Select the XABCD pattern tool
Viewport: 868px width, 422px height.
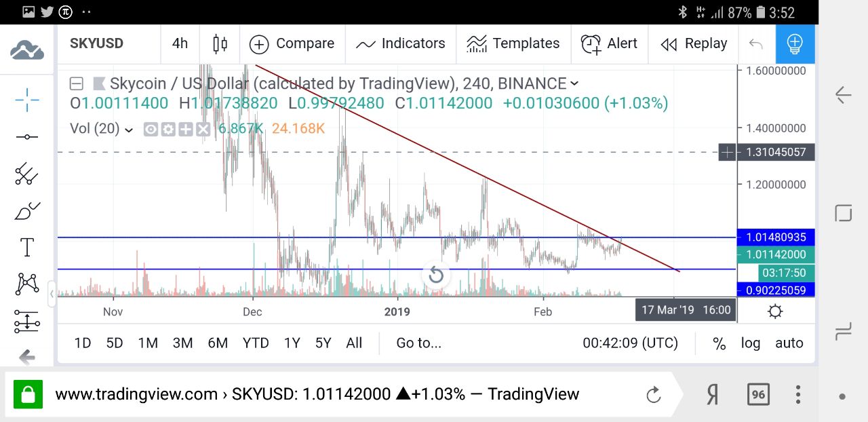point(27,284)
